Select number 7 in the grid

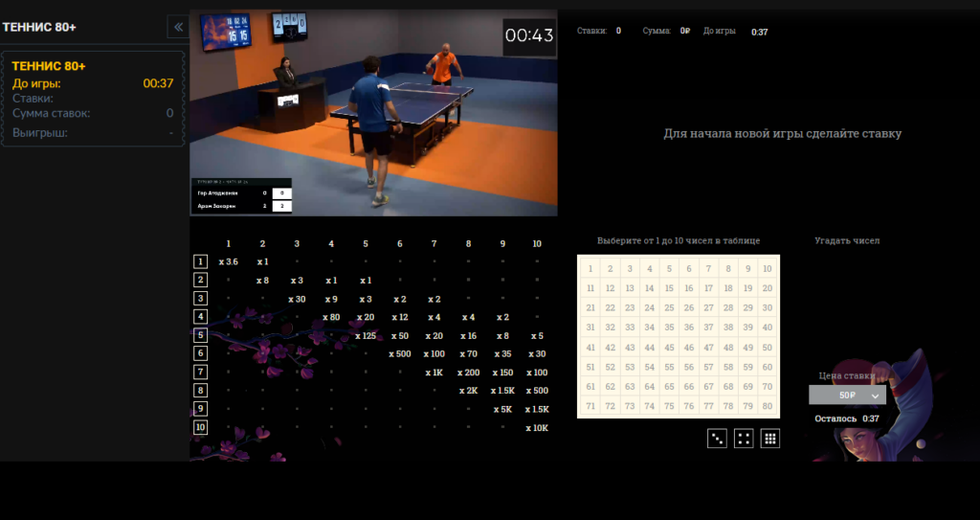(x=708, y=269)
